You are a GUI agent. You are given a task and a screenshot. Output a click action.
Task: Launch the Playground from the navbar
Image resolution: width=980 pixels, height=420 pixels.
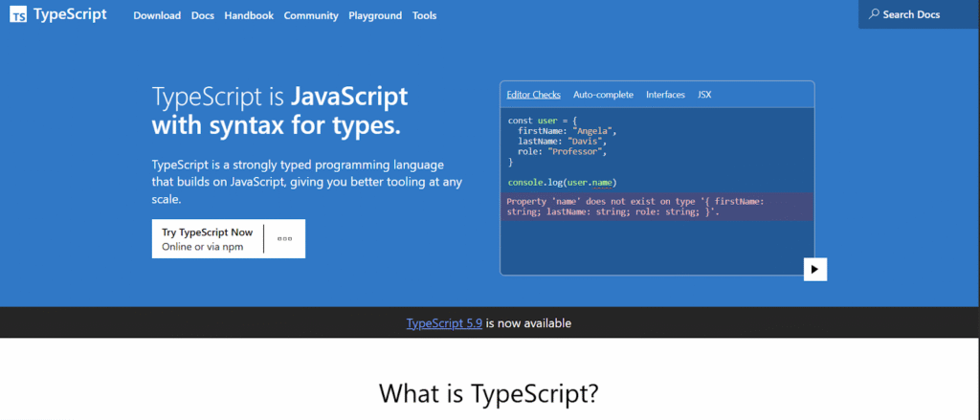tap(375, 16)
